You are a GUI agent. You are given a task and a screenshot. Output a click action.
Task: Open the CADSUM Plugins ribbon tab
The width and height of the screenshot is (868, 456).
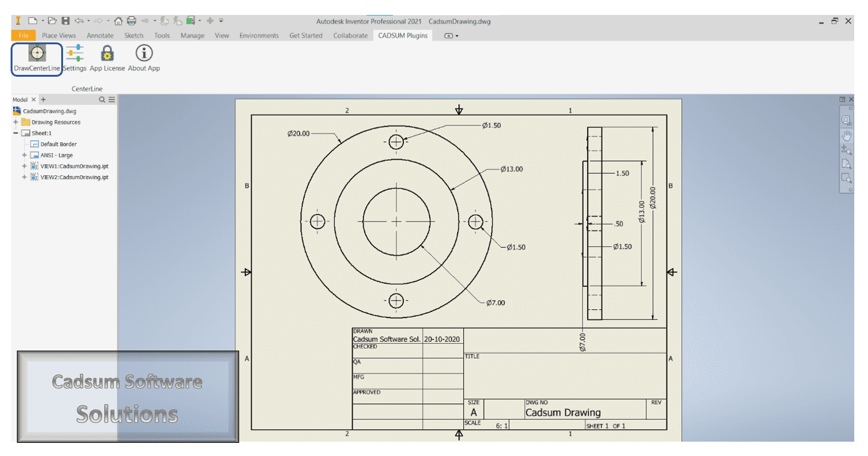[403, 36]
